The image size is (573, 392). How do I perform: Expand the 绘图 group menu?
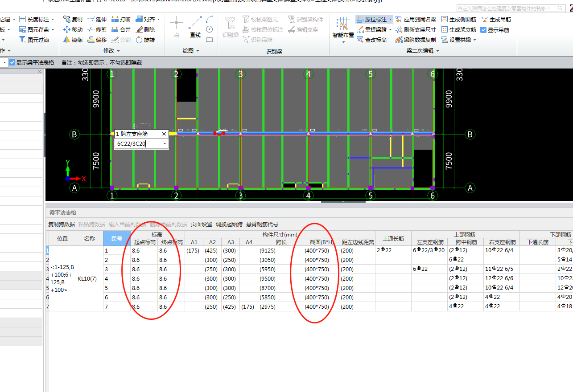click(191, 51)
